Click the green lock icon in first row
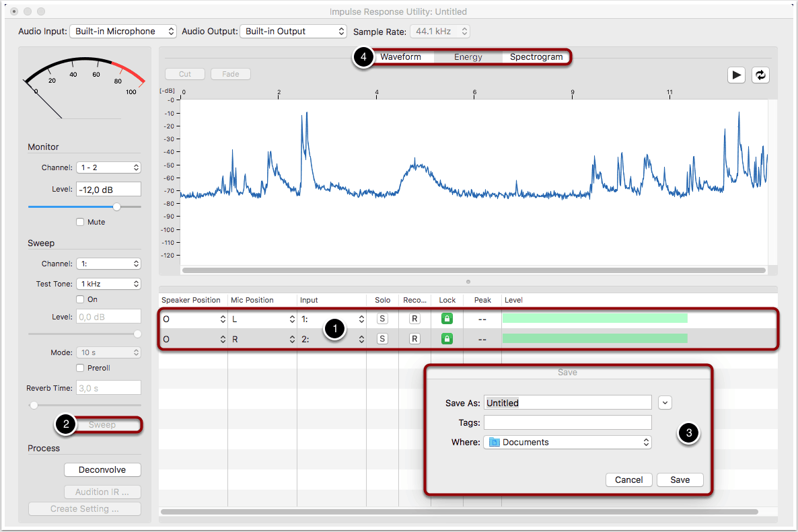The height and width of the screenshot is (532, 798). pos(447,319)
